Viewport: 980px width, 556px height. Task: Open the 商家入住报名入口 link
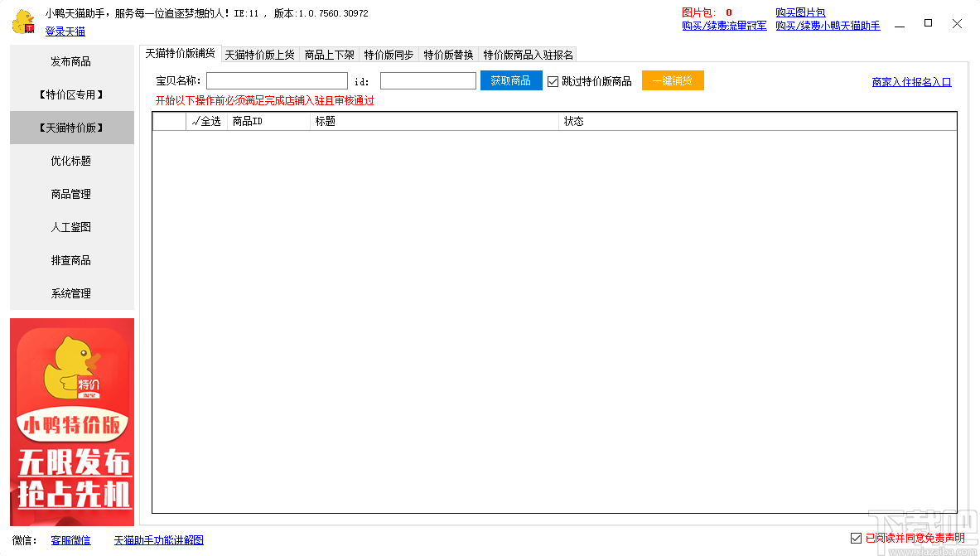click(911, 82)
